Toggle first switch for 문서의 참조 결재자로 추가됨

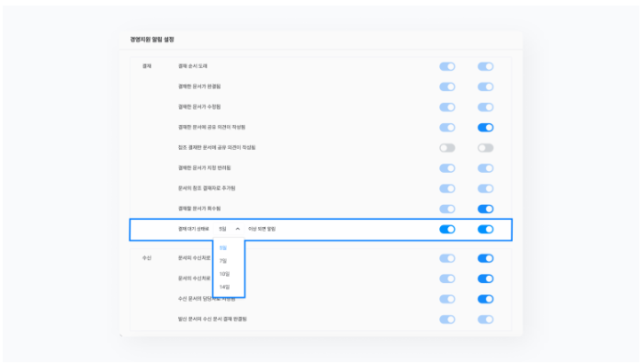click(x=447, y=188)
